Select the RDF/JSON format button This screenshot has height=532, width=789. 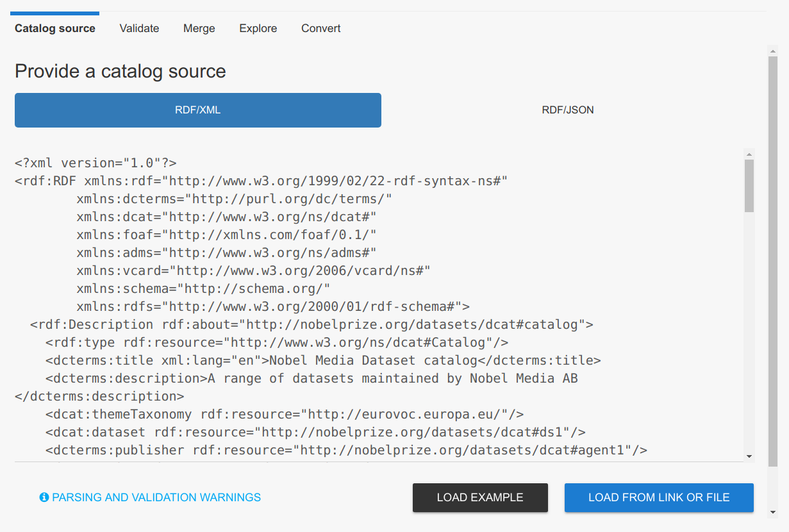[568, 110]
